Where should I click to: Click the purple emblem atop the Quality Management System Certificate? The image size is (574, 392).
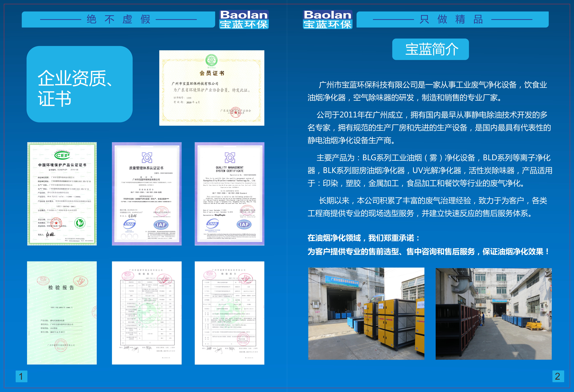(x=230, y=158)
